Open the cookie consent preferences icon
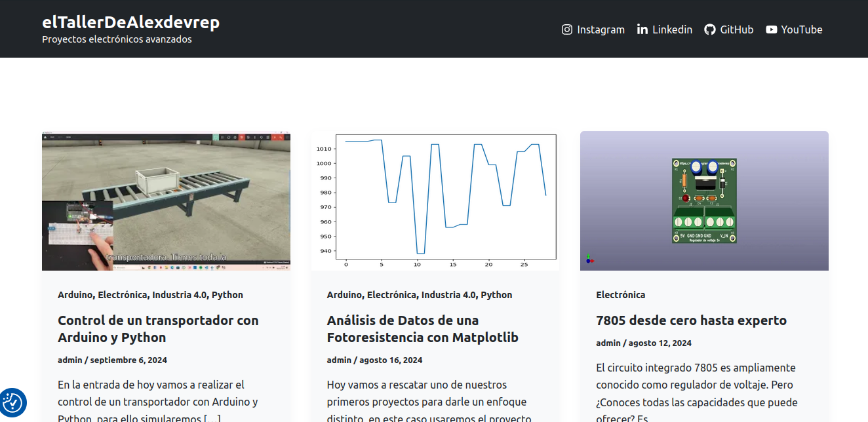Screen dimensions: 868x422 coord(12,402)
